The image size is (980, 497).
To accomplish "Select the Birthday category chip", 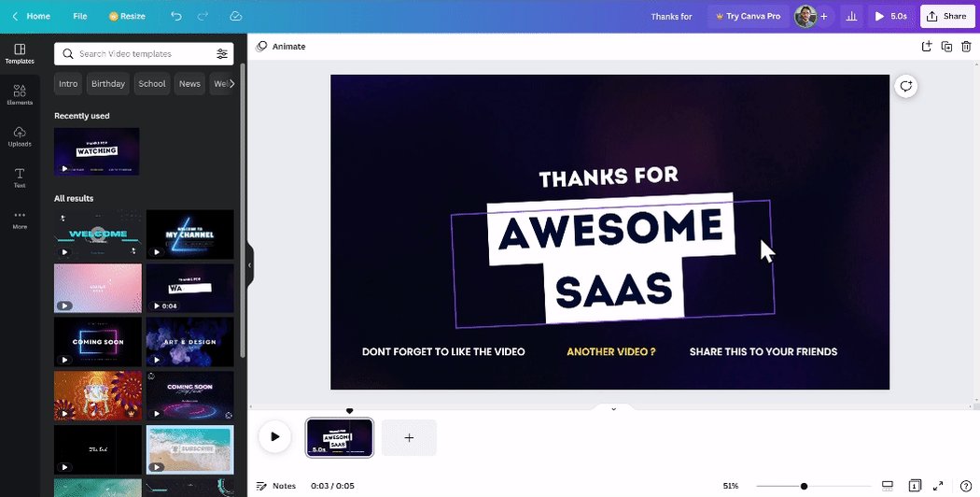I will pos(108,84).
